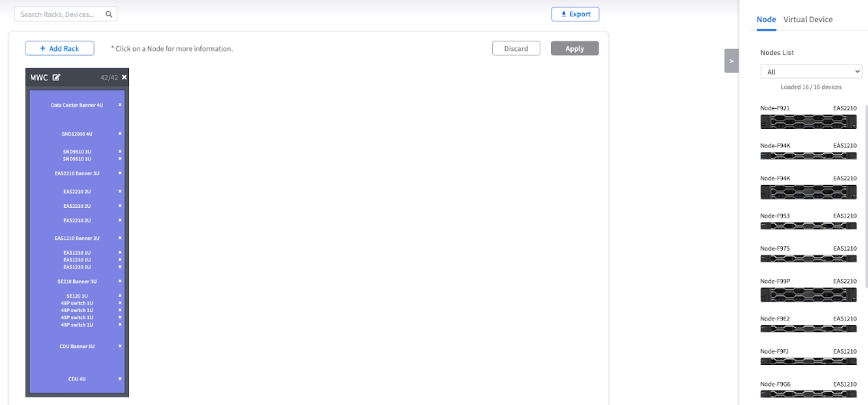
Task: Apply the rack changes
Action: tap(574, 48)
